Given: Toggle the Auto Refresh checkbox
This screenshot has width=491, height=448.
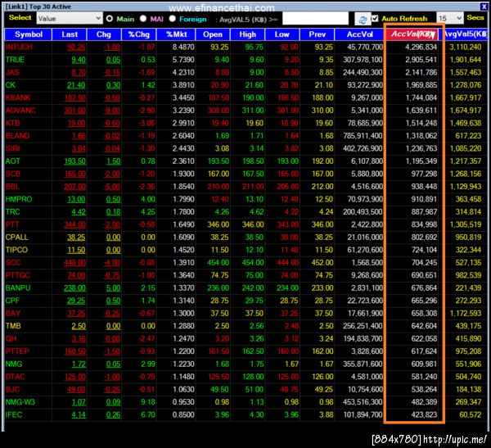Looking at the screenshot, I should tap(375, 19).
